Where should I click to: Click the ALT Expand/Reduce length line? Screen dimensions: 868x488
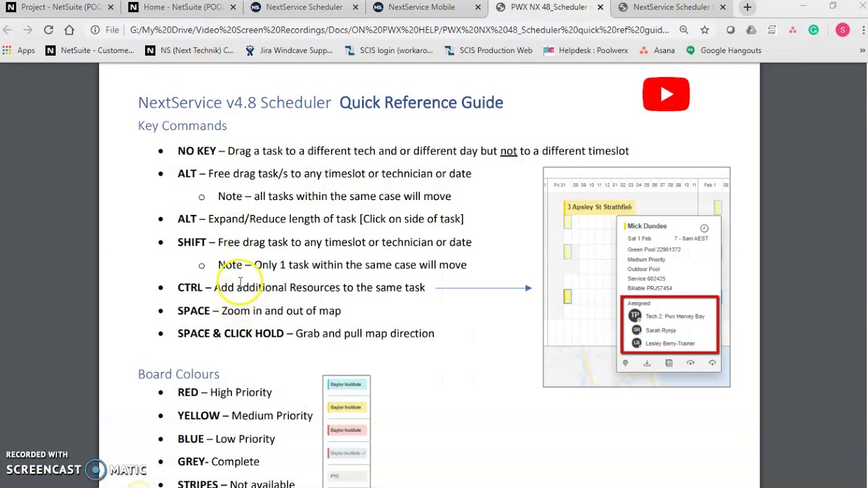coord(321,219)
